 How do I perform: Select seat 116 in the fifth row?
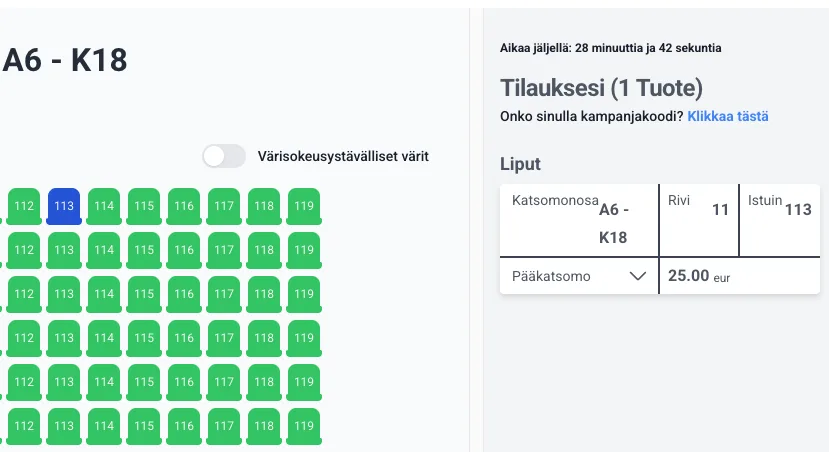tap(184, 382)
